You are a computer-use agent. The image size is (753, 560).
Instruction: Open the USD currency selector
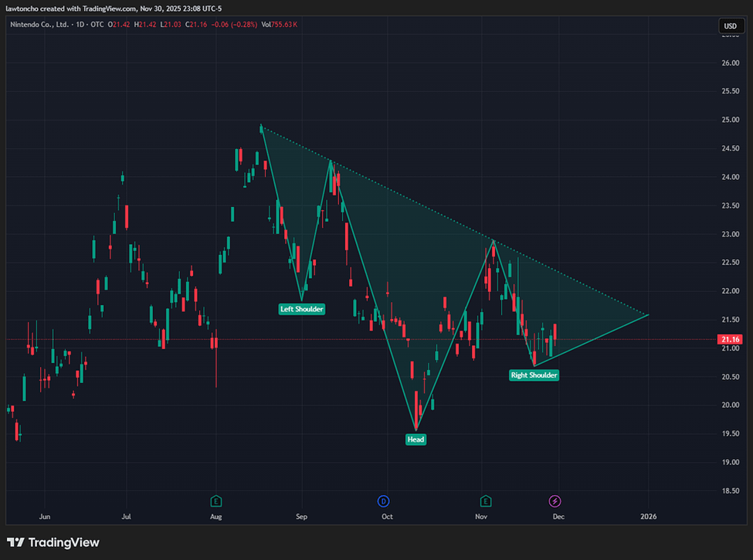730,25
